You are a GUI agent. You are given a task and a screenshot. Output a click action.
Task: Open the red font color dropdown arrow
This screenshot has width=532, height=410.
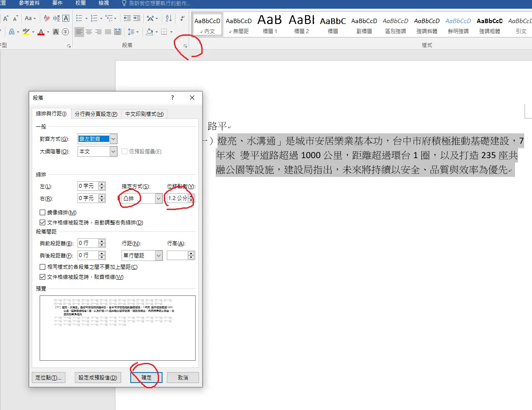(48, 32)
